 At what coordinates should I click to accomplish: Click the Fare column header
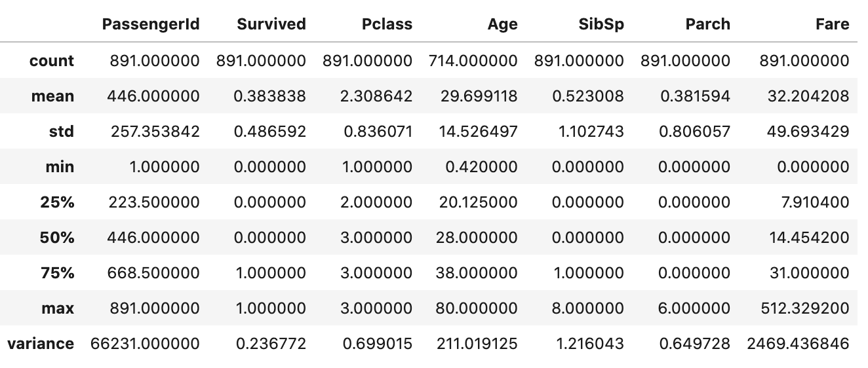pyautogui.click(x=833, y=24)
